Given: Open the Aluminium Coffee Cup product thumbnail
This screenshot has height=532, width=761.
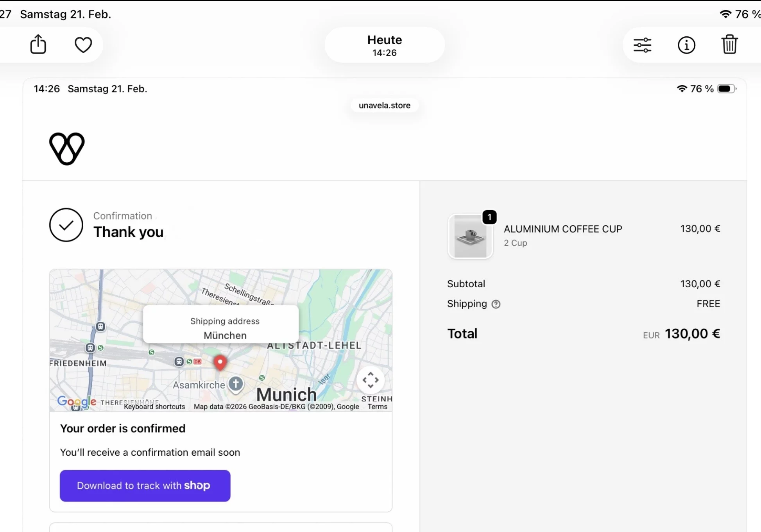Looking at the screenshot, I should point(470,236).
